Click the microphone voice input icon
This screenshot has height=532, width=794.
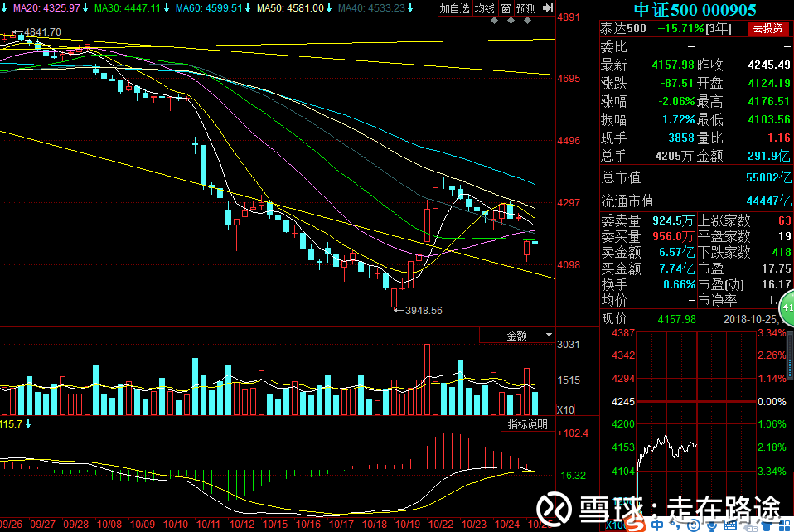711,526
